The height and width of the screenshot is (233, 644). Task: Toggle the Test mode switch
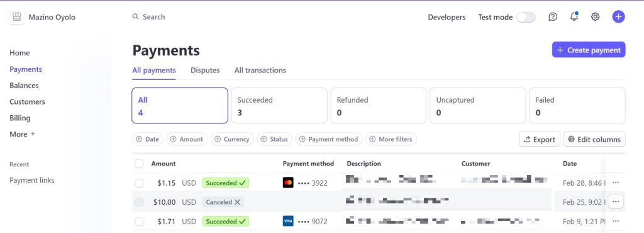(526, 17)
